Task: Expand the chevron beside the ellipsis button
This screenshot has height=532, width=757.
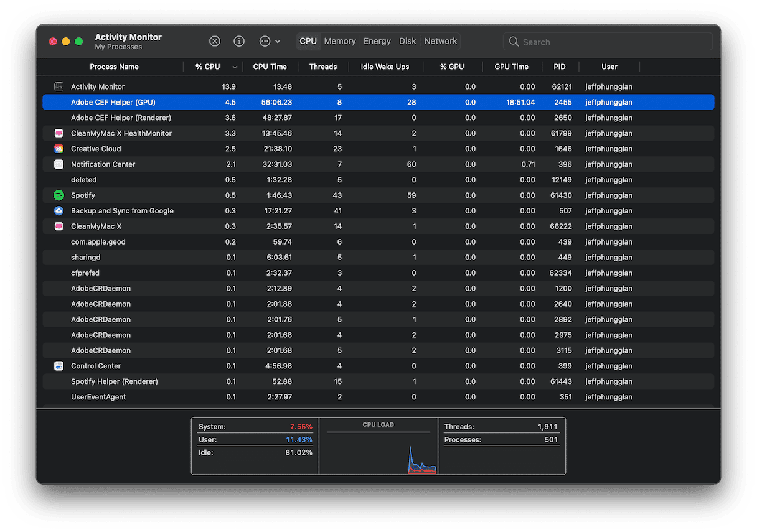Action: [x=278, y=41]
